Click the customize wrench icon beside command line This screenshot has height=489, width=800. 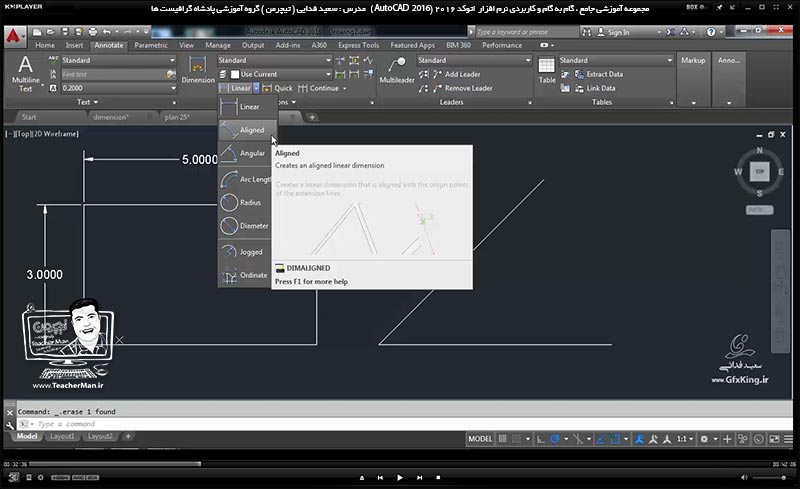[10, 425]
